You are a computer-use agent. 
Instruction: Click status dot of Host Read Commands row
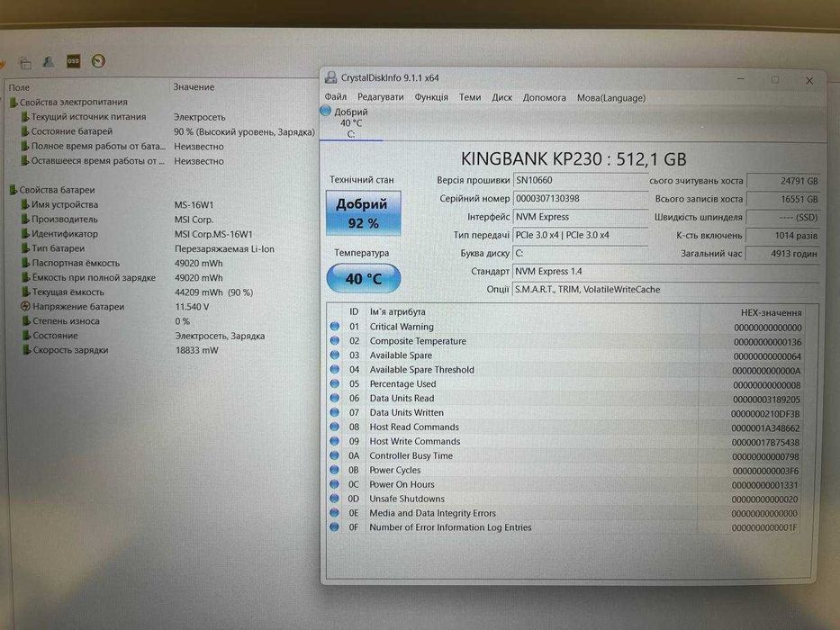[x=335, y=427]
